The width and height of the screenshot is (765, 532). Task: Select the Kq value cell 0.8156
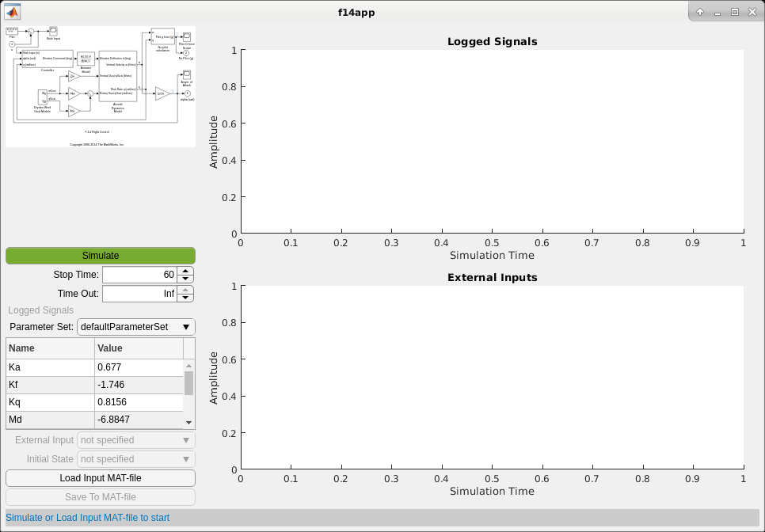point(139,402)
